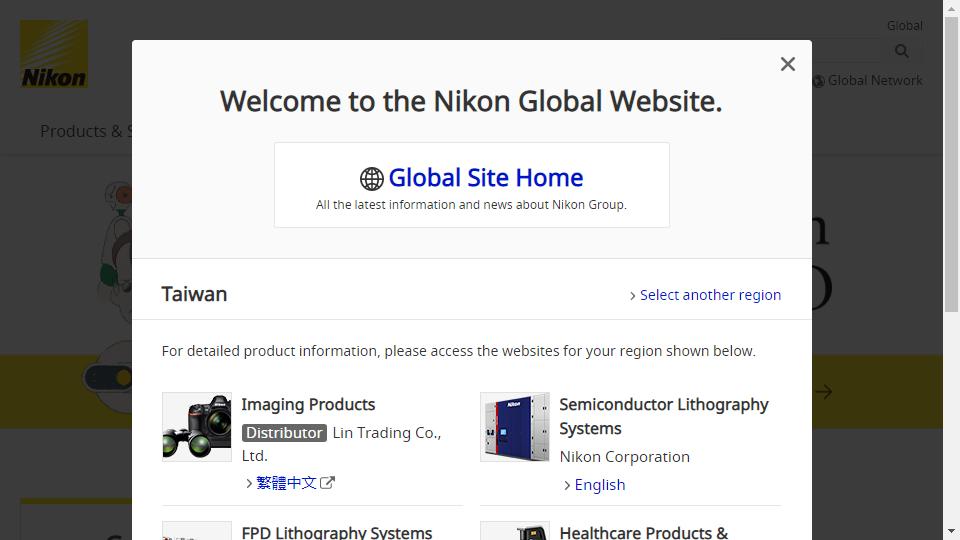The width and height of the screenshot is (960, 540).
Task: Click the right arrow on the yellow banner
Action: (x=823, y=392)
